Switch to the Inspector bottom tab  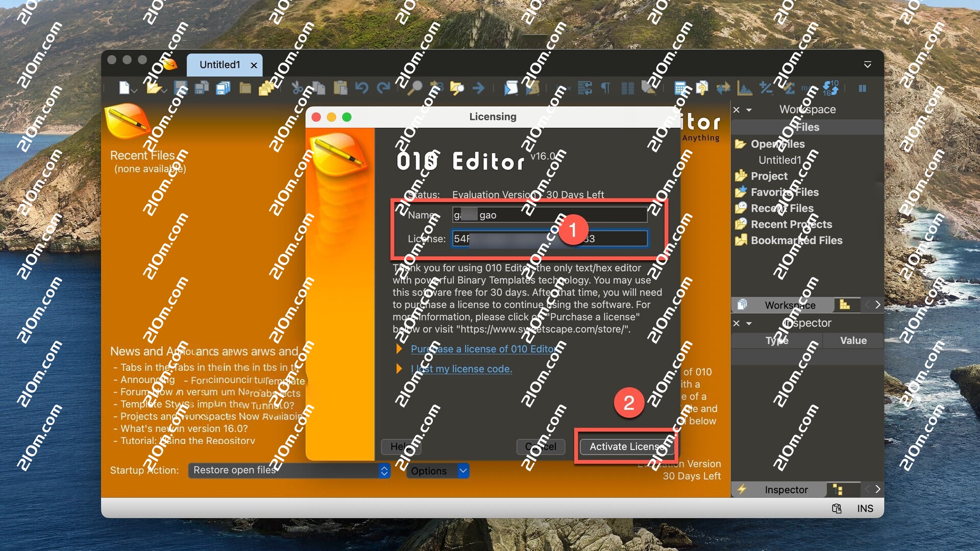click(786, 490)
